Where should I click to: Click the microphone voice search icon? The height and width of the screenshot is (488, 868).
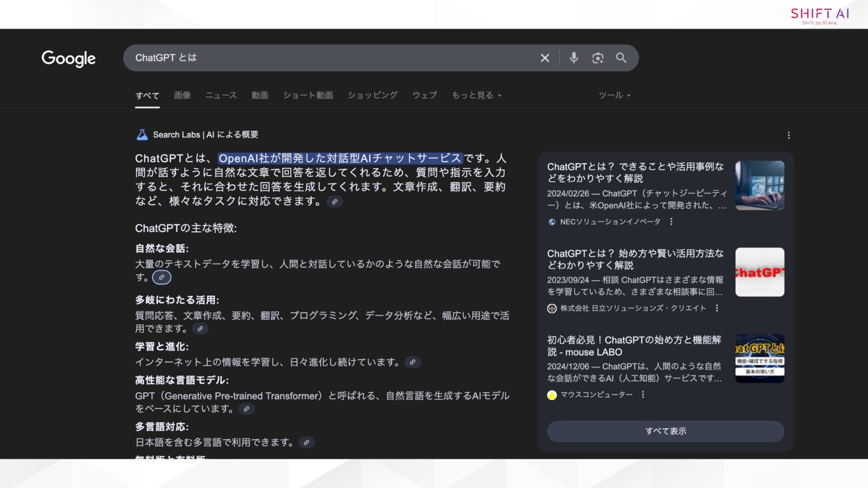(573, 58)
